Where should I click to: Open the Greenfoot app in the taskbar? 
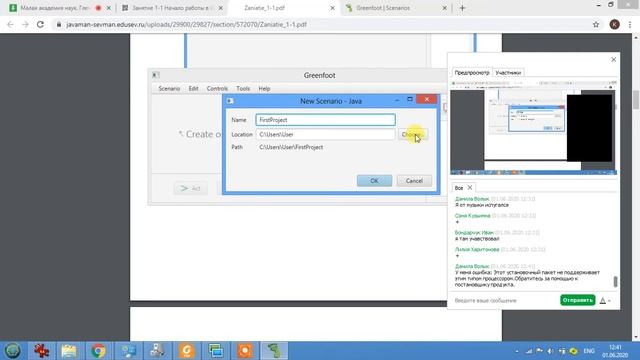tap(274, 351)
